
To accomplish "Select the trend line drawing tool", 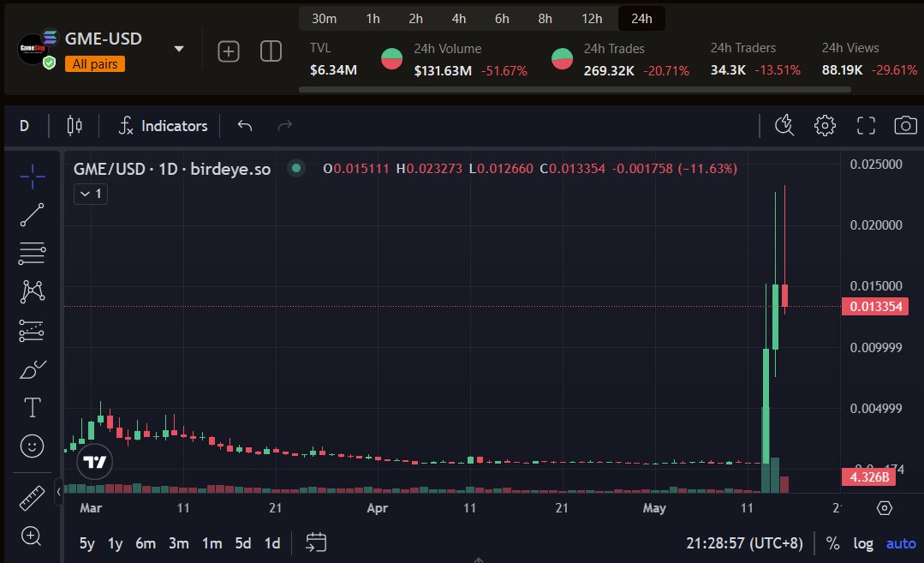I will 32,214.
